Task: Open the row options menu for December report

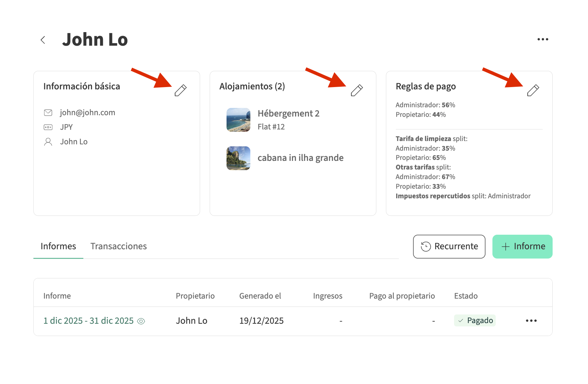Action: pyautogui.click(x=531, y=321)
